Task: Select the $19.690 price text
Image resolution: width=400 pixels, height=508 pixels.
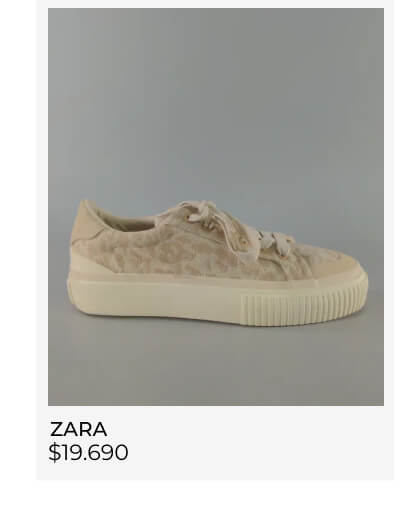Action: (88, 452)
